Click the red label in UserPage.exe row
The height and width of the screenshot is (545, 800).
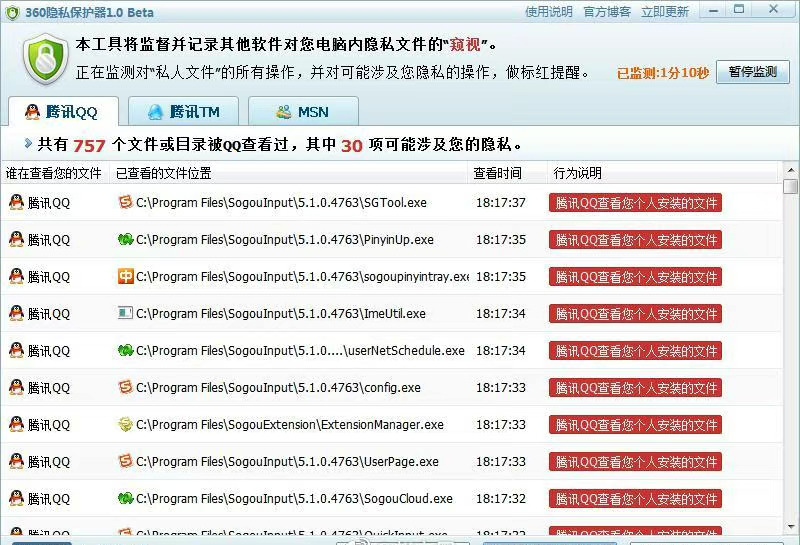pos(635,462)
